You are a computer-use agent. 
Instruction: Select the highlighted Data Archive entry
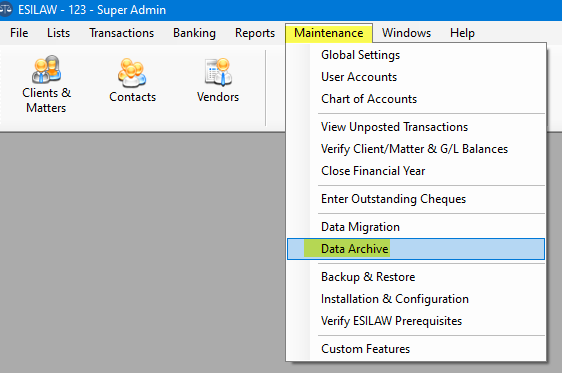coord(416,249)
